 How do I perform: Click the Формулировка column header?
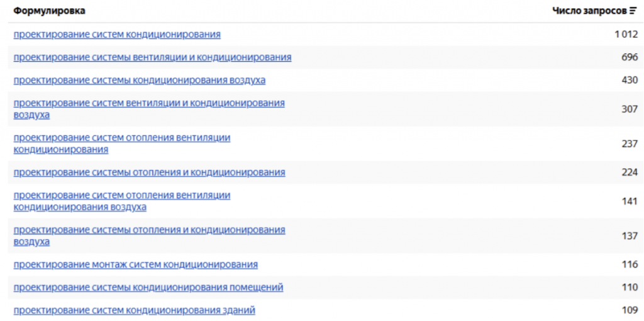click(50, 11)
